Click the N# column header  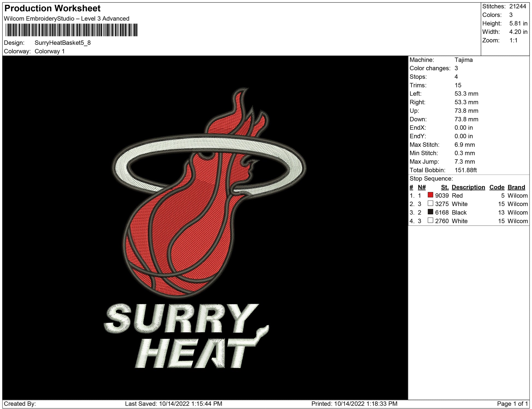pos(422,187)
